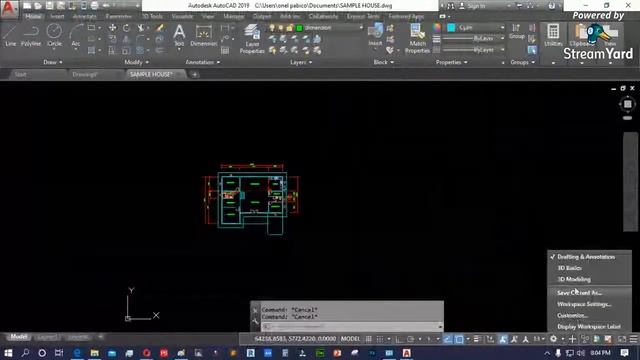
Task: Toggle ortho mode in status bar
Action: pyautogui.click(x=399, y=339)
